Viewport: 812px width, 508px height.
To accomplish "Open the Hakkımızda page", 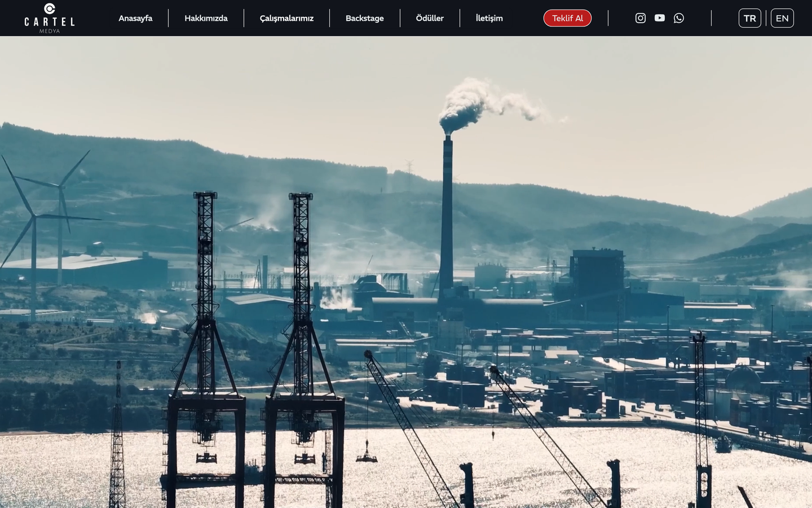I will 206,18.
